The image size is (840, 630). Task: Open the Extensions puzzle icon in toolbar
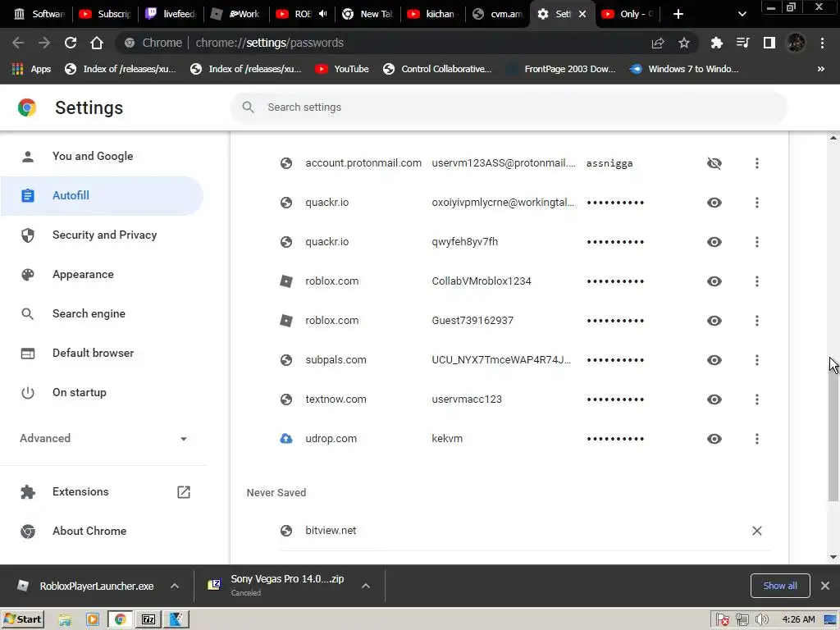click(716, 43)
